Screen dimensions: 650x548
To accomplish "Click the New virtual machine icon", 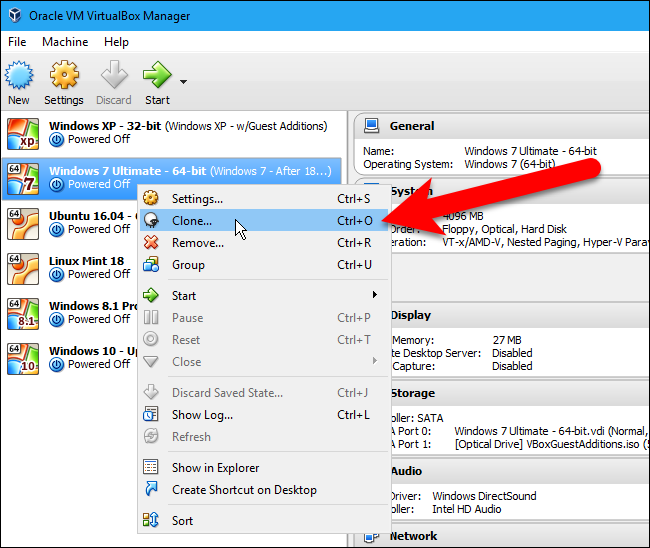I will tap(19, 75).
